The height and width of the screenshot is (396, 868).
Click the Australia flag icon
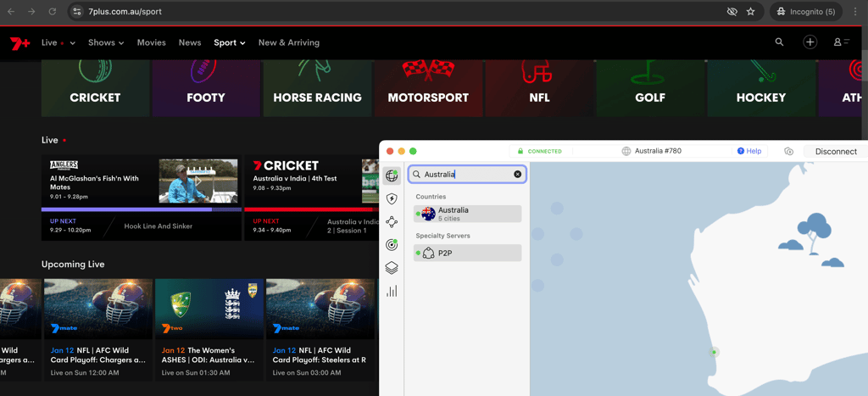428,214
